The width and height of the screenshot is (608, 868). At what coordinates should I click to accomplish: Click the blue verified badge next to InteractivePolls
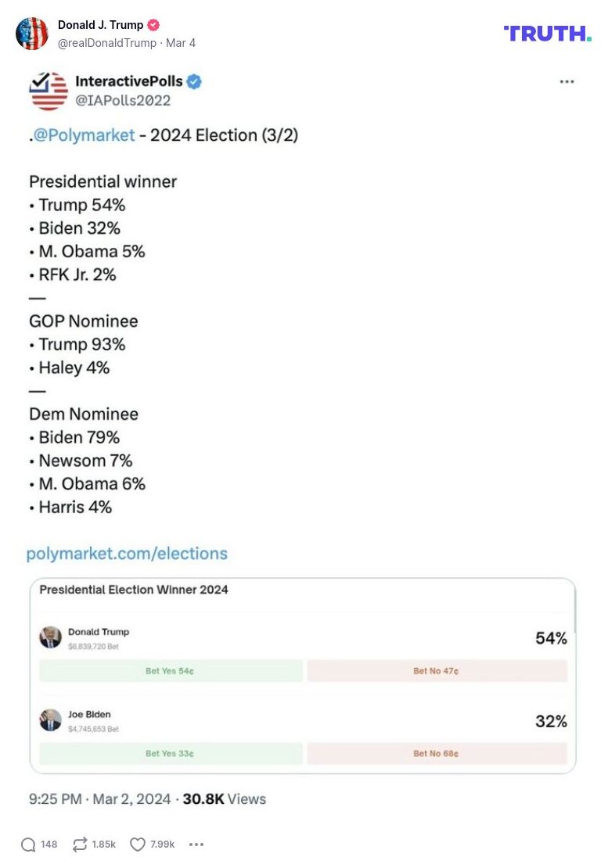pyautogui.click(x=194, y=81)
